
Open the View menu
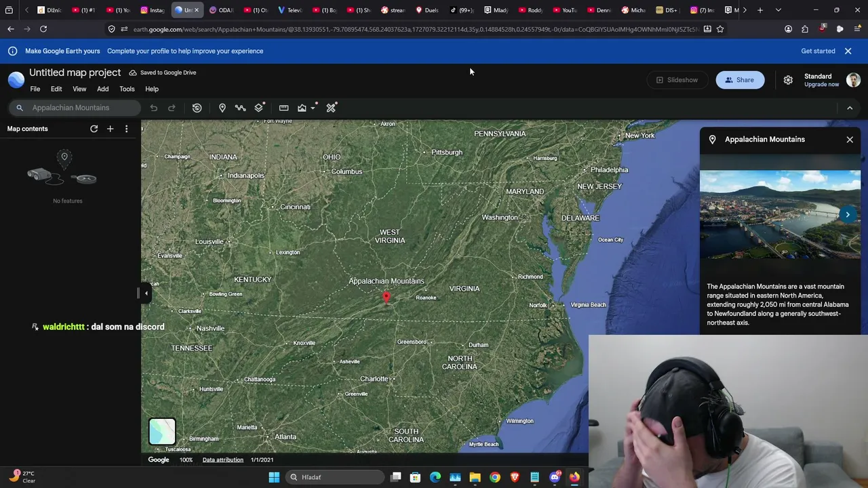pyautogui.click(x=79, y=89)
